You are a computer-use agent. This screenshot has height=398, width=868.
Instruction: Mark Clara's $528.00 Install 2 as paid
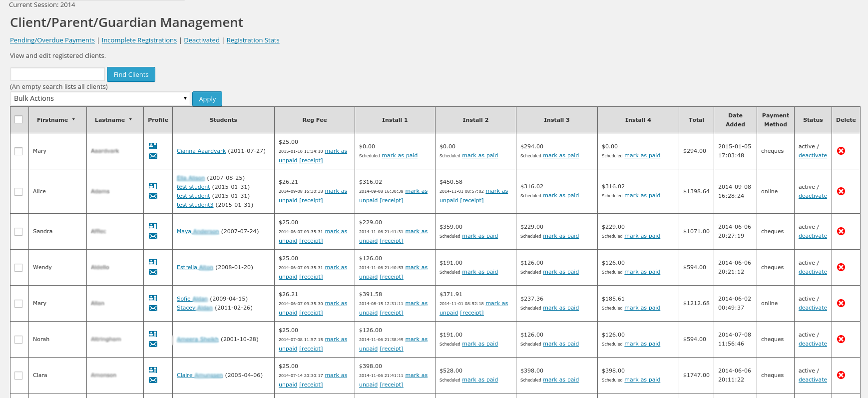(x=480, y=380)
